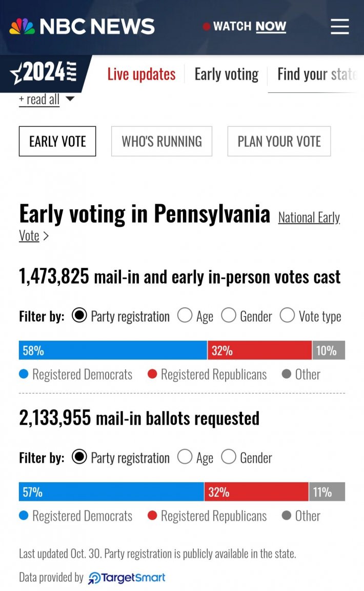
Task: Open the TargetSmart logo link
Action: tap(127, 578)
